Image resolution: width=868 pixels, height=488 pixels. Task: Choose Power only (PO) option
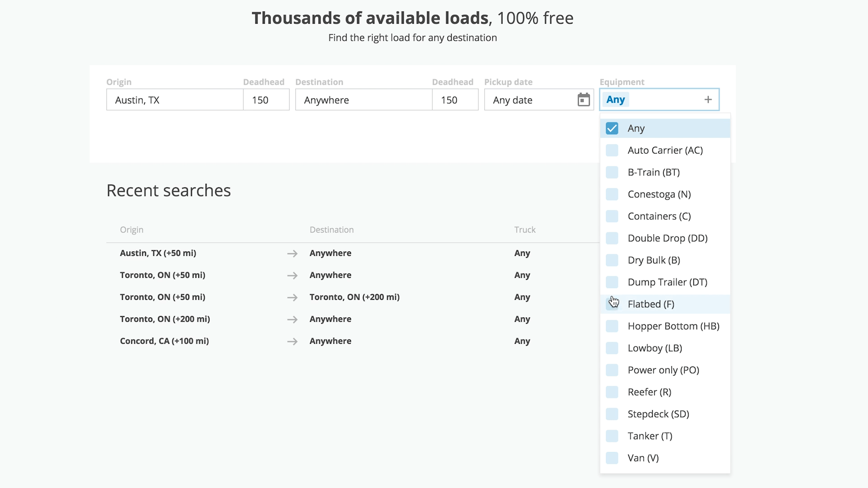click(x=663, y=370)
